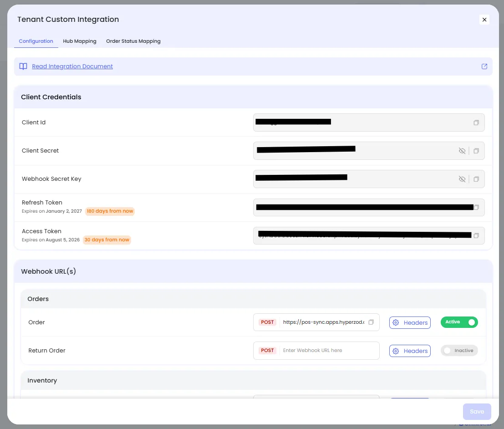Open the Order Status Mapping tab
This screenshot has height=429, width=504.
click(x=133, y=41)
